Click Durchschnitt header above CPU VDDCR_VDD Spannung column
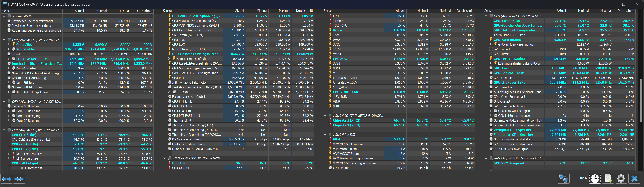The width and height of the screenshot is (644, 187). 302,11
